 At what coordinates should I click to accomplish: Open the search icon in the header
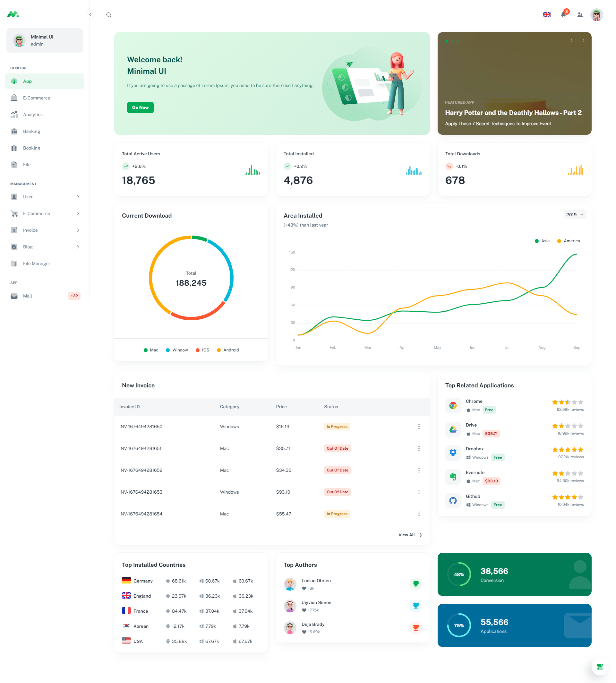pyautogui.click(x=109, y=14)
